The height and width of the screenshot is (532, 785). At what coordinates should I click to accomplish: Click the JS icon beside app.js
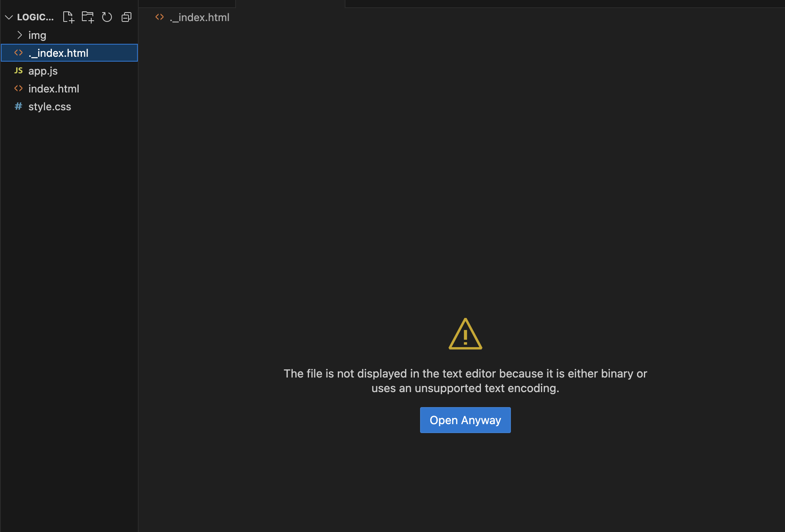coord(19,71)
